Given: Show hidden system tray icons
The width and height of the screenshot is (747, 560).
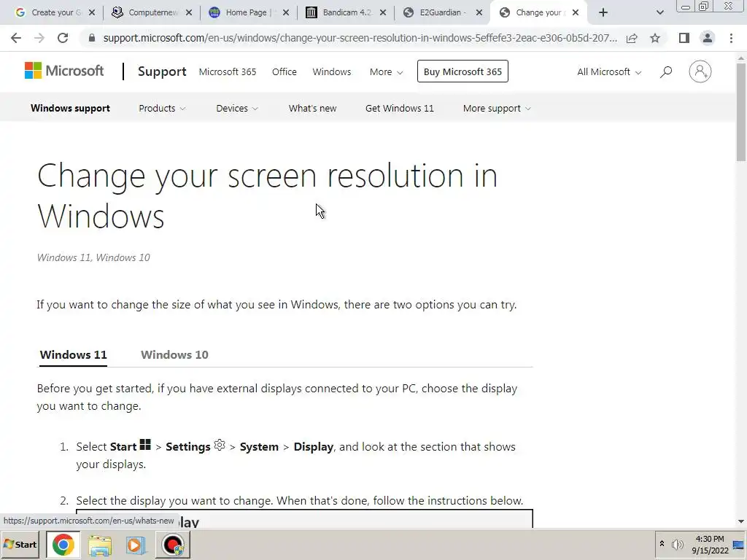Looking at the screenshot, I should tap(662, 544).
